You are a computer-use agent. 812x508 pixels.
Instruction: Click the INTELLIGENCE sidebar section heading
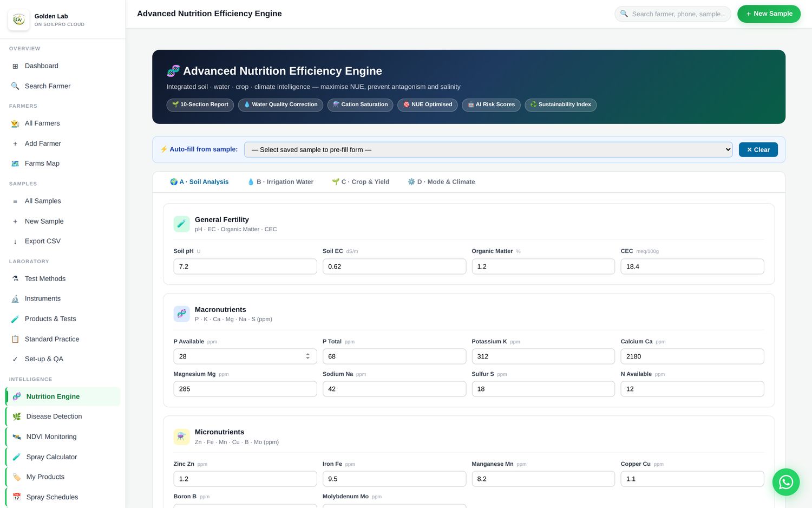pos(31,380)
